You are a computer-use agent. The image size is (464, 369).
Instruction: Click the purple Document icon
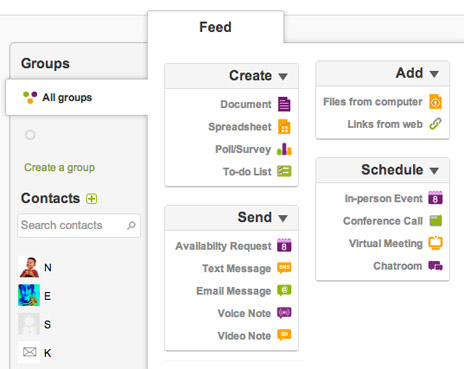pyautogui.click(x=284, y=104)
